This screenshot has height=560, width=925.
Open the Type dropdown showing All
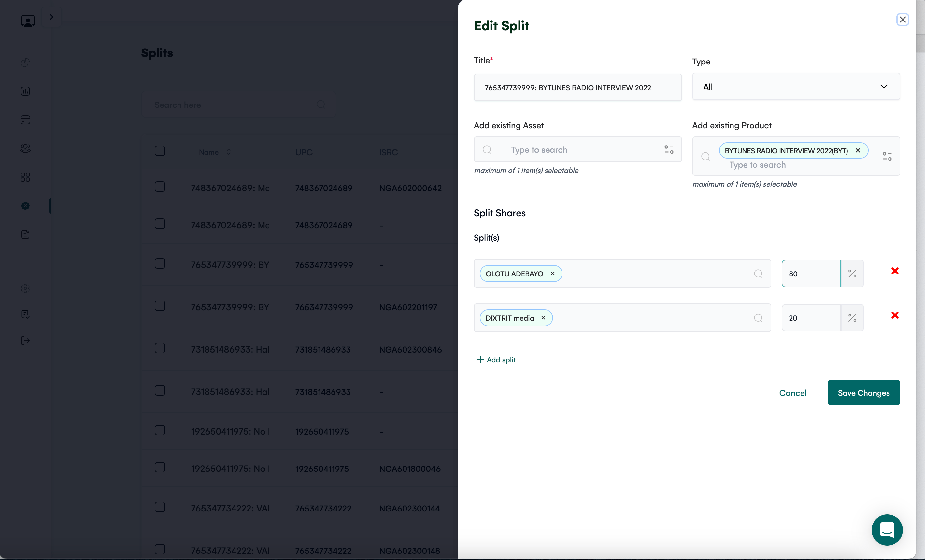(796, 87)
